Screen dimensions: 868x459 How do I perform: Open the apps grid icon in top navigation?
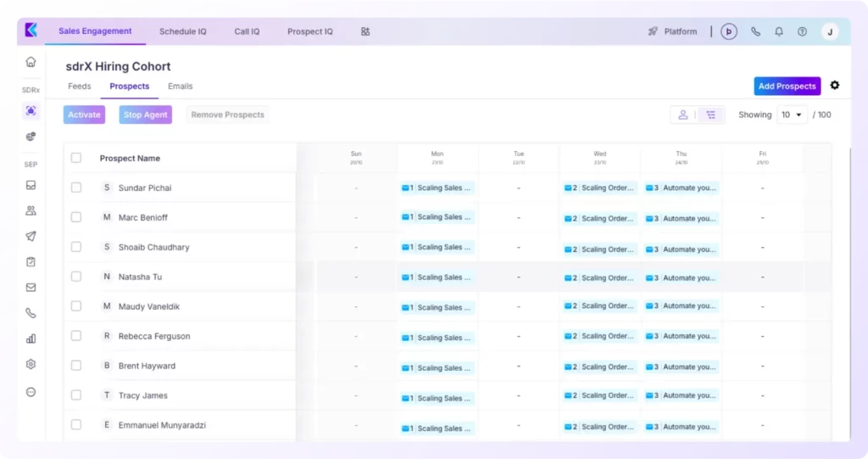click(365, 31)
